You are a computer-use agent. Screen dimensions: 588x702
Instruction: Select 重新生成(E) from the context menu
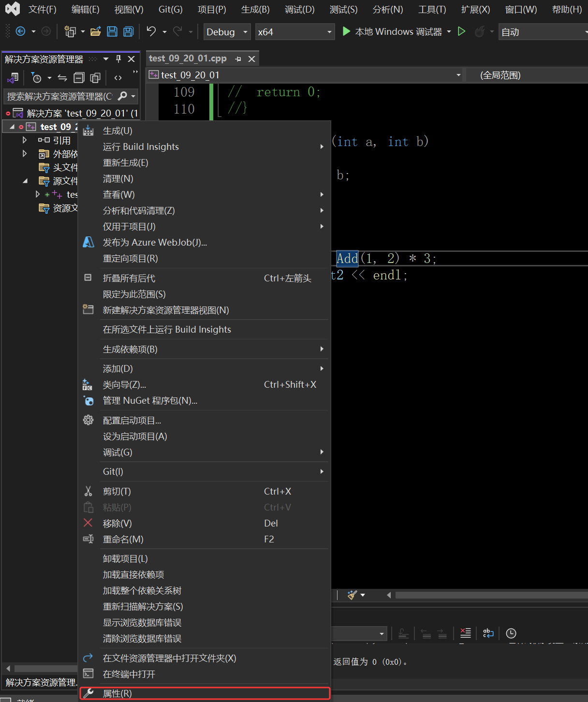(x=126, y=162)
